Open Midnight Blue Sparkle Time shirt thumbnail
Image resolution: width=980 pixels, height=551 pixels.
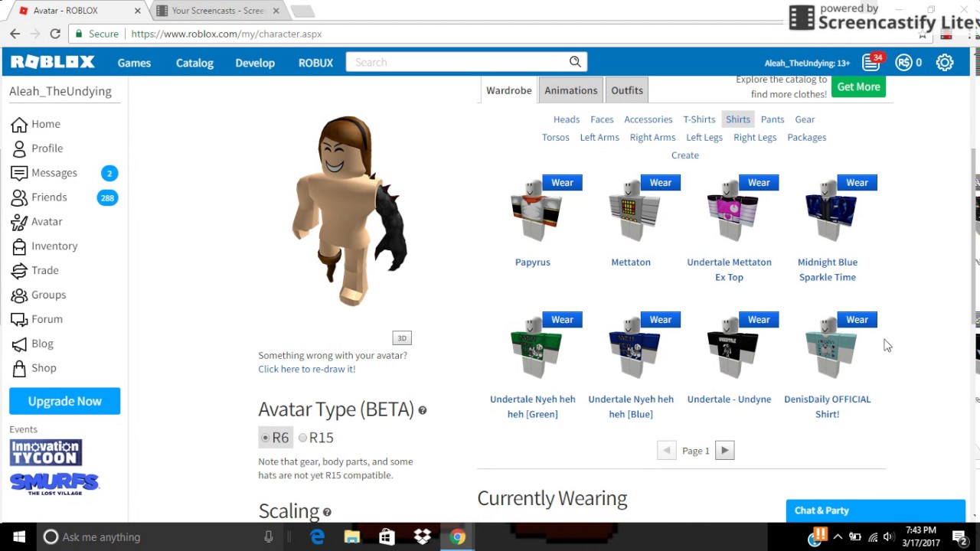click(830, 210)
